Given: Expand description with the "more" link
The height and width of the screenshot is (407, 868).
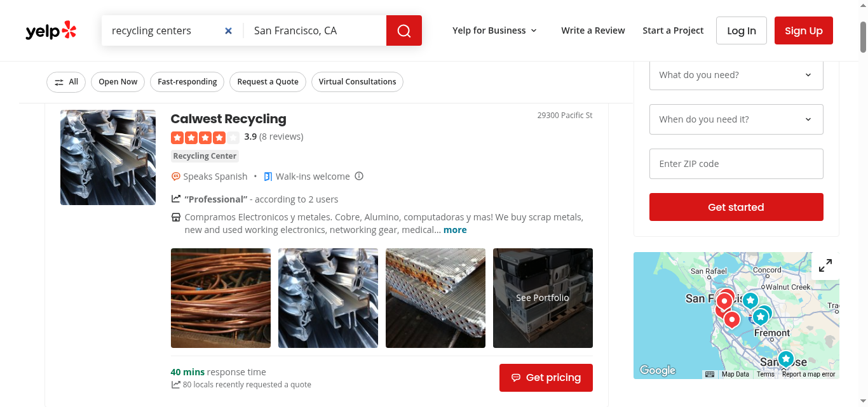Looking at the screenshot, I should click(455, 230).
